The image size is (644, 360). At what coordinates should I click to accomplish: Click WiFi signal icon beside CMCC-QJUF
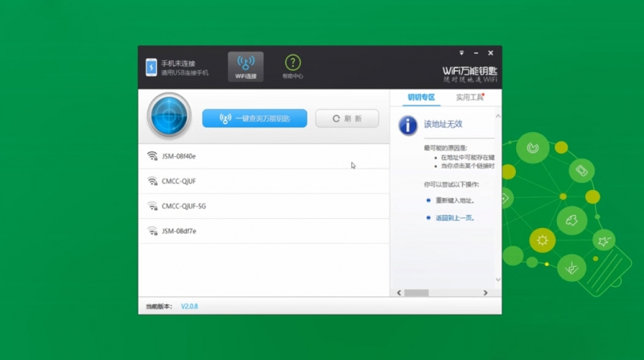click(x=152, y=181)
